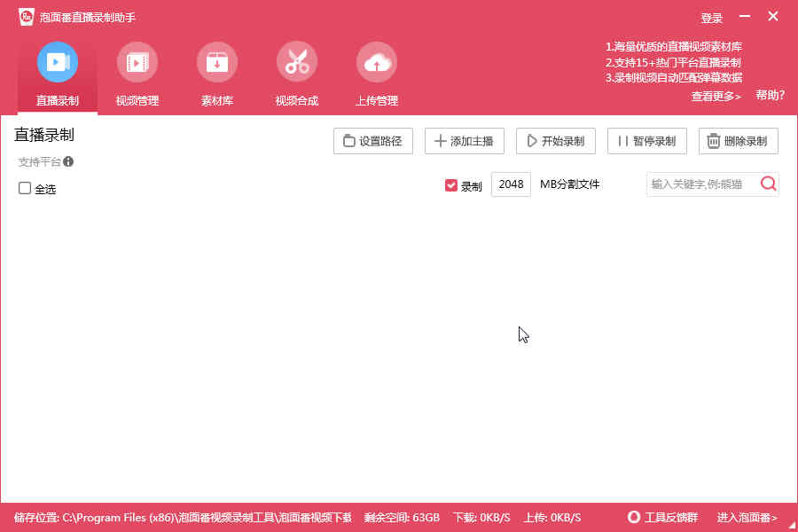Click 下载: 0KB/S status text
The width and height of the screenshot is (798, 532).
point(481,518)
